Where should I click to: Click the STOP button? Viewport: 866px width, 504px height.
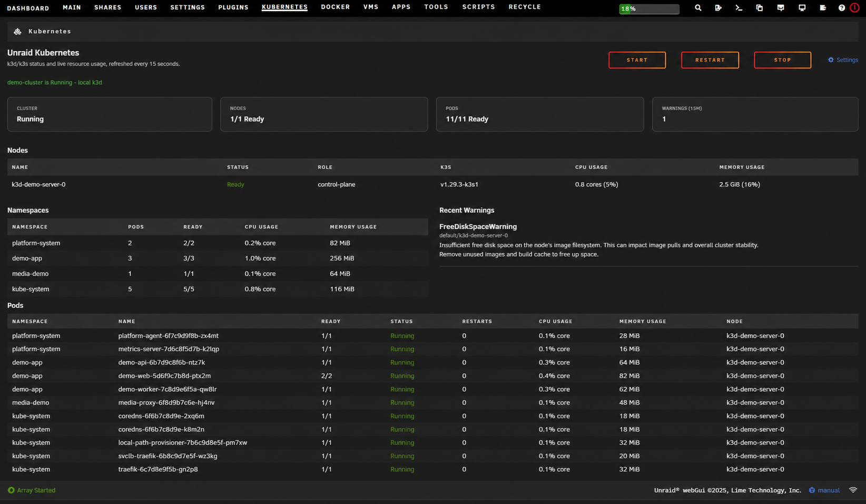[x=782, y=60]
